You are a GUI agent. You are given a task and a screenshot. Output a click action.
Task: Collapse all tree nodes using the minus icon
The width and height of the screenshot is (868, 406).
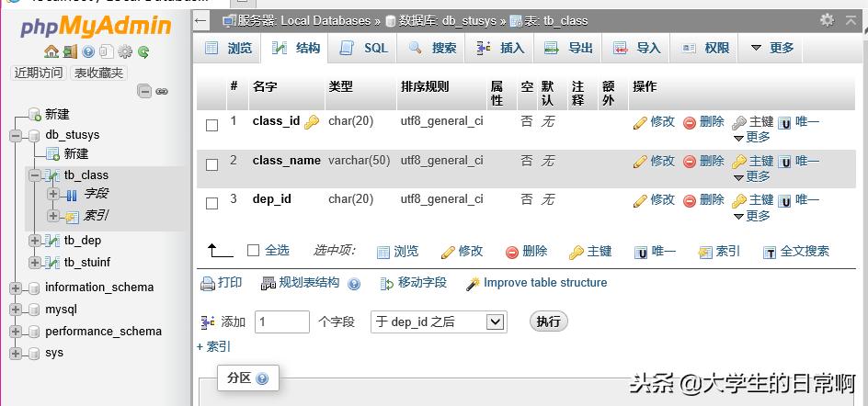point(144,91)
